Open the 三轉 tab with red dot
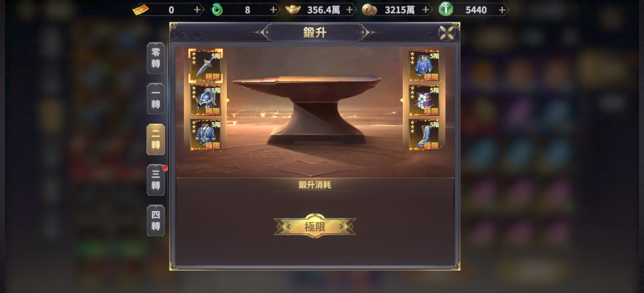Screen dimensions: 644x293 (156, 180)
